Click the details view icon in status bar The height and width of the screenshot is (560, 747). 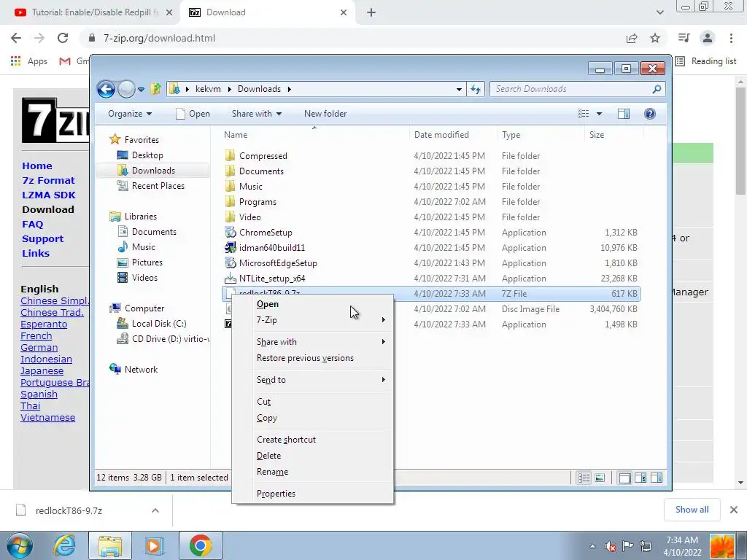(584, 478)
